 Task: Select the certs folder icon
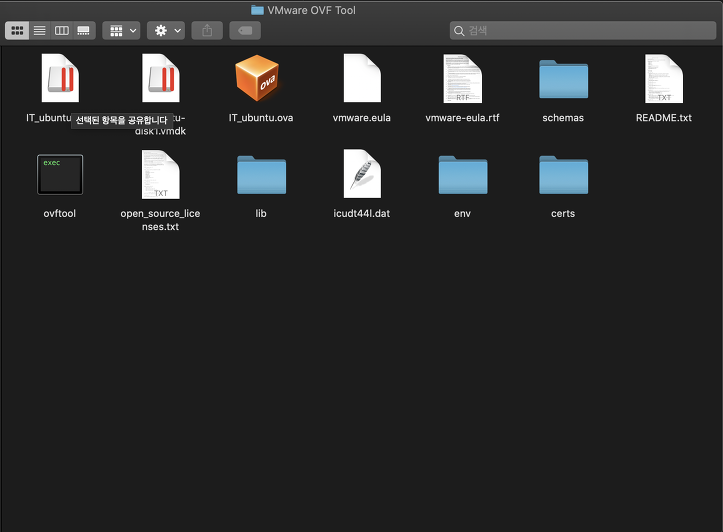pyautogui.click(x=563, y=175)
